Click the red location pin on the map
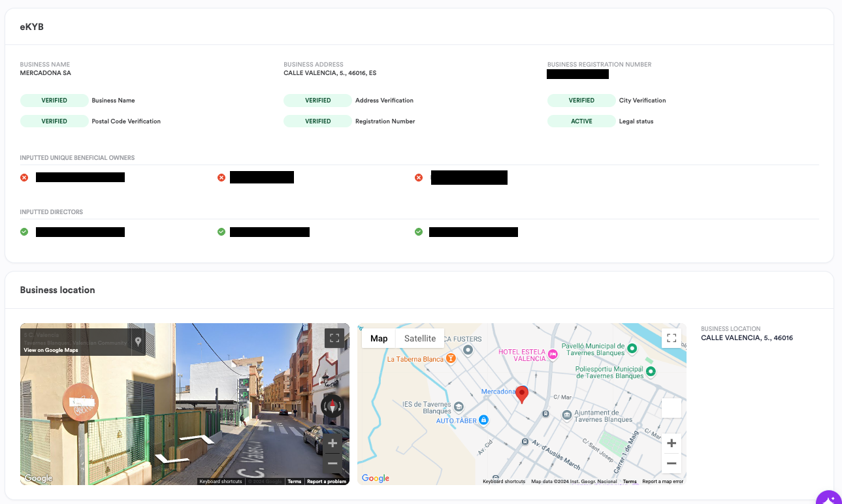The height and width of the screenshot is (504, 842). click(522, 394)
